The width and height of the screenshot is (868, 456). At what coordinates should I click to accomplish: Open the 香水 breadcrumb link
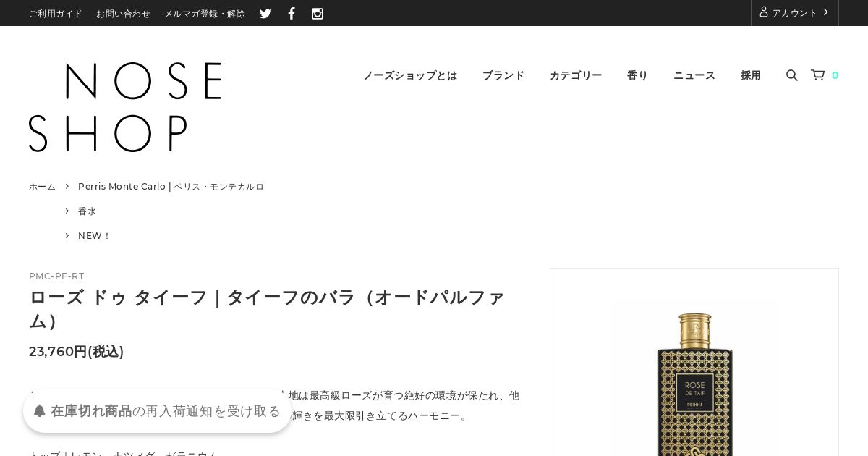pos(87,211)
